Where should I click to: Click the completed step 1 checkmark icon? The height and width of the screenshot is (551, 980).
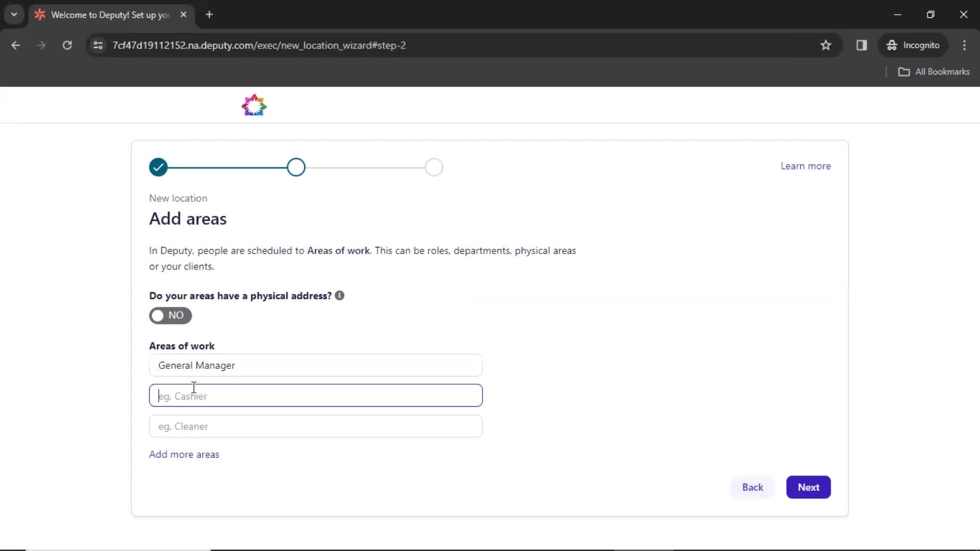(x=158, y=167)
